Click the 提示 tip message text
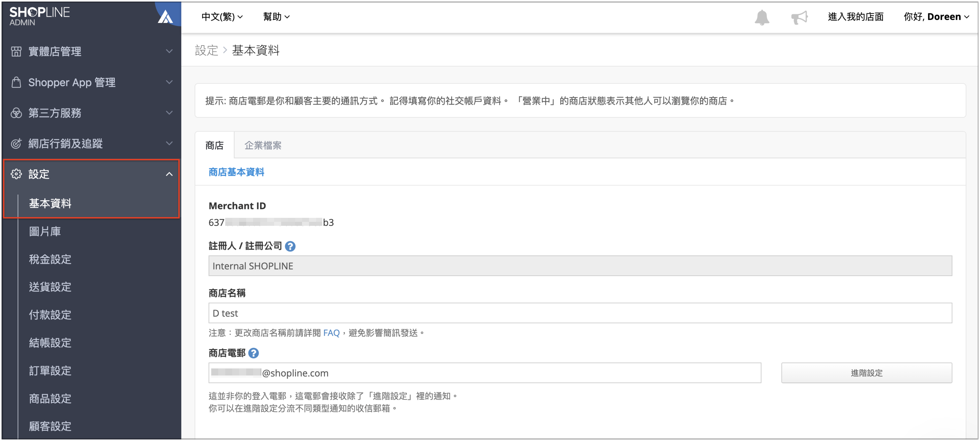The height and width of the screenshot is (441, 980). (x=470, y=101)
